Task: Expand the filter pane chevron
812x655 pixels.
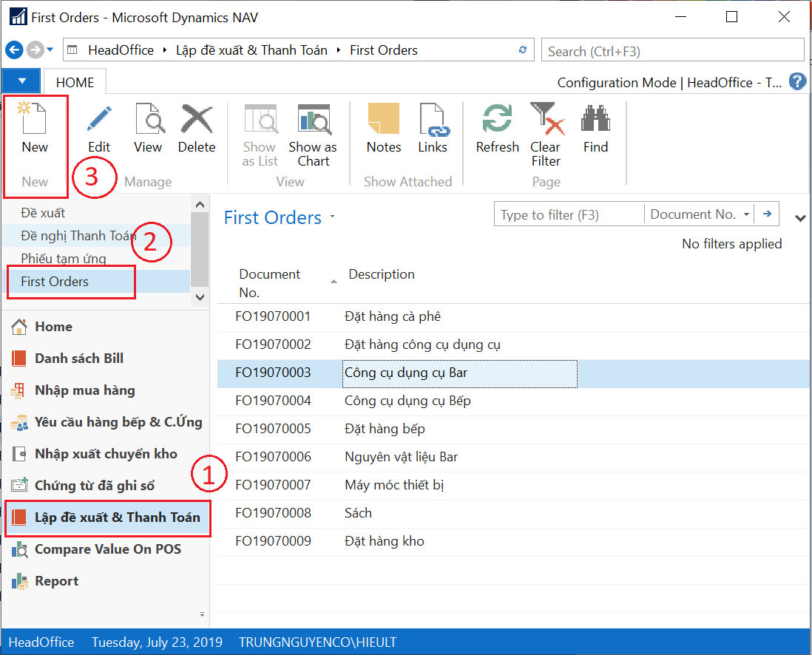Action: 800,218
